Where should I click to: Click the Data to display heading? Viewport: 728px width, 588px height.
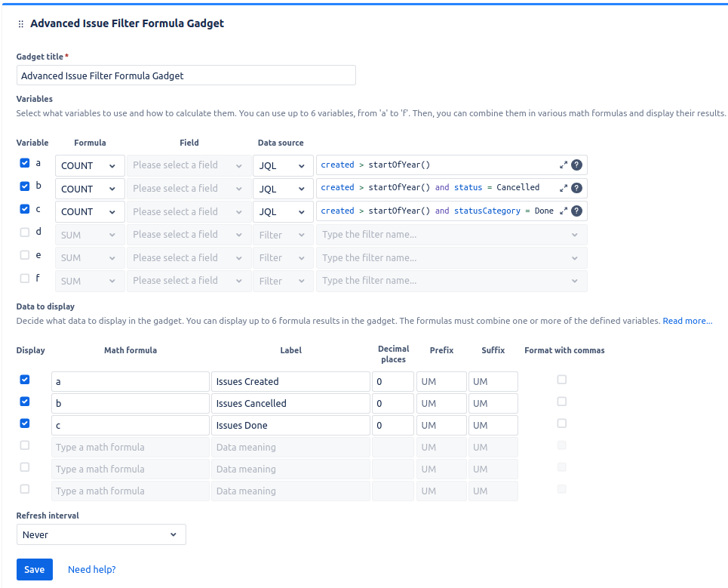pyautogui.click(x=45, y=306)
